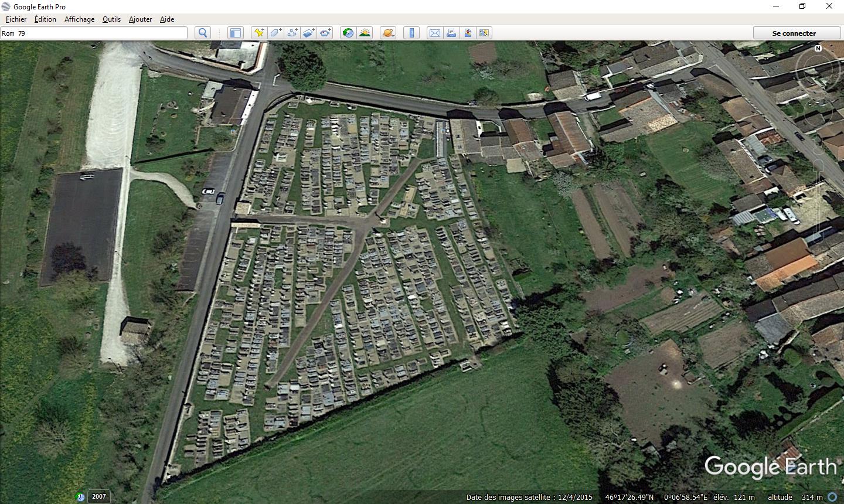Add a path from toolbar
The width and height of the screenshot is (844, 504).
point(292,33)
